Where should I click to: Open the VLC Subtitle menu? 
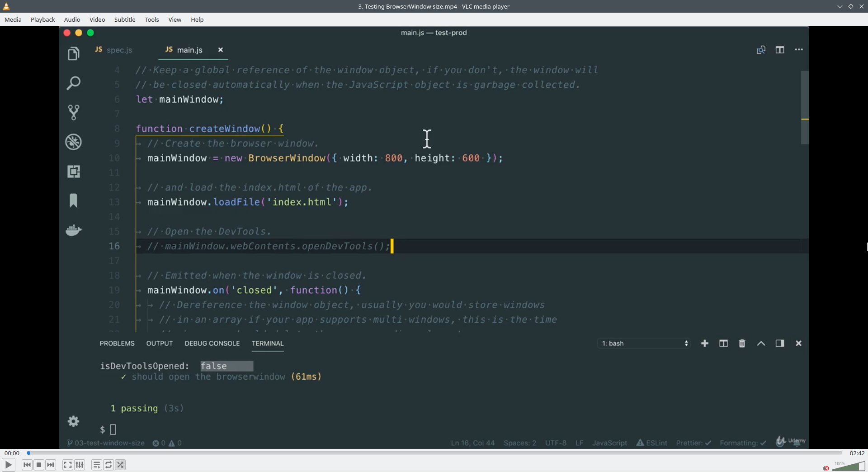[x=125, y=19]
